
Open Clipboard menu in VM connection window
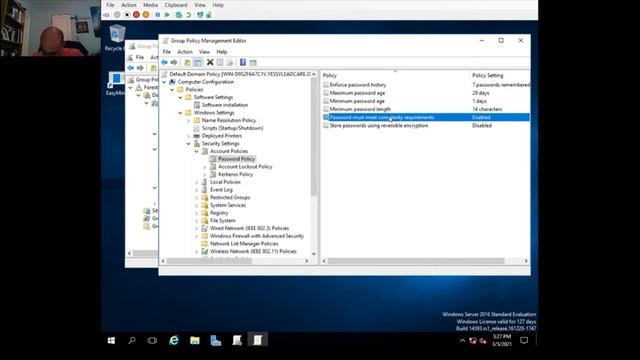(x=176, y=5)
